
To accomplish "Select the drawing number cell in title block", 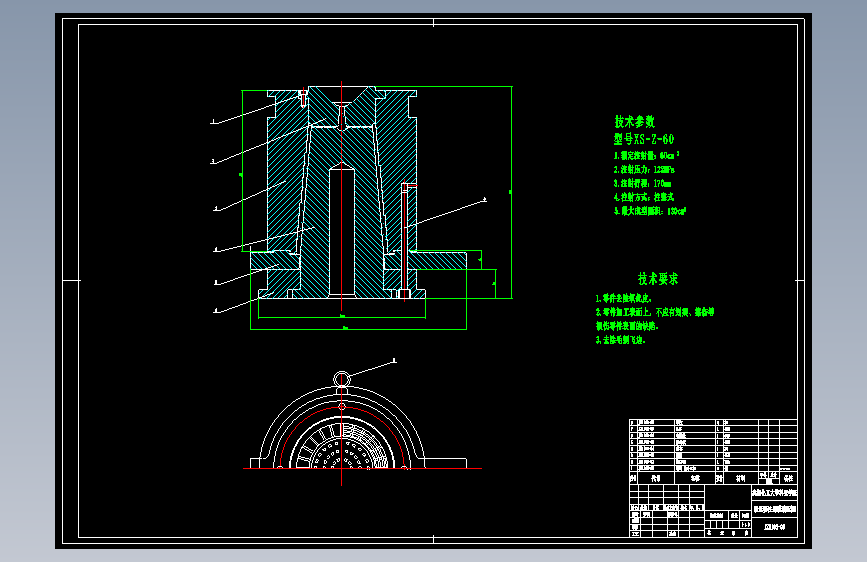I will click(775, 527).
